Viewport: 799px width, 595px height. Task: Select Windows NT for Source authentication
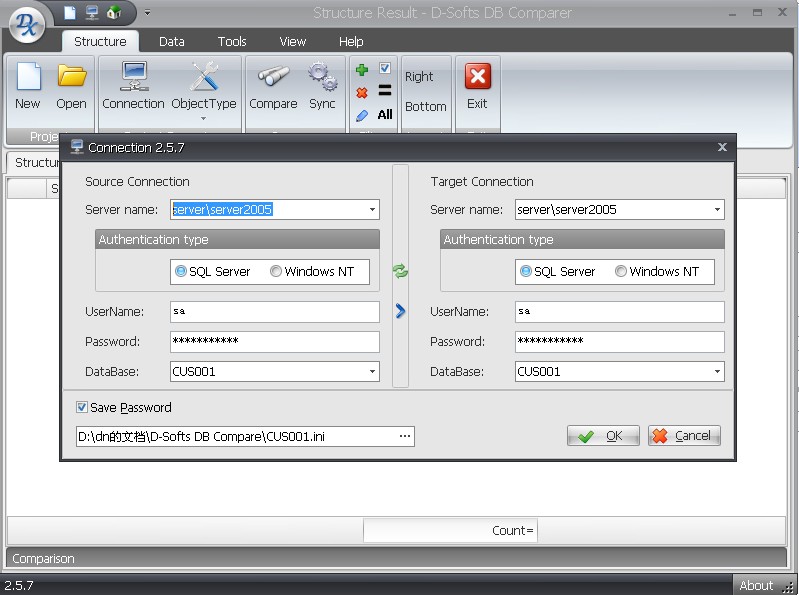coord(277,272)
